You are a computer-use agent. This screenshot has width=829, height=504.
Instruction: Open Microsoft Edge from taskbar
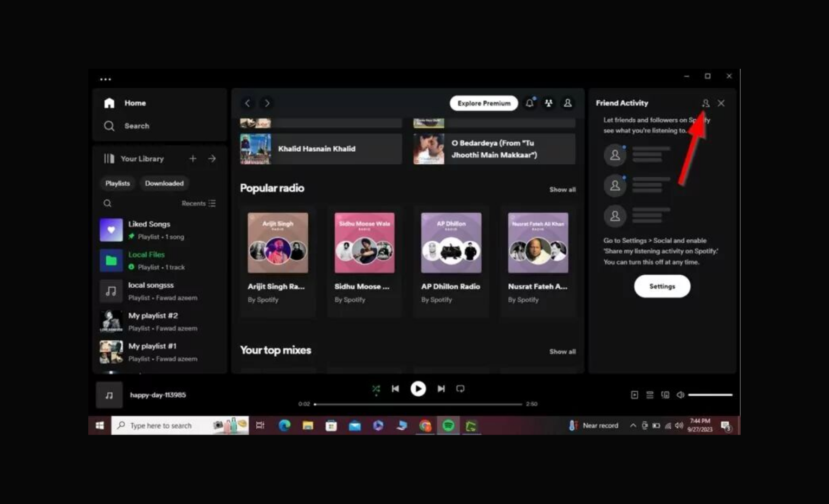[284, 425]
